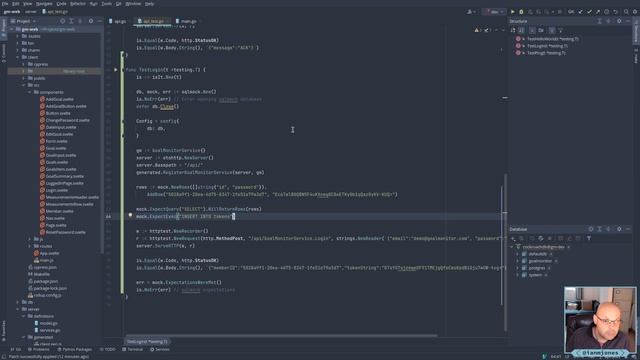Select ChangePassword.svelte in the project tree
Viewport: 640px width, 360px height.
[64, 120]
